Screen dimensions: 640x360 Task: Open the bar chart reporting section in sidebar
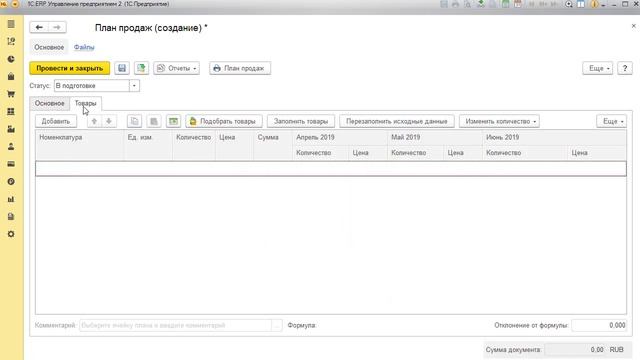[11, 199]
